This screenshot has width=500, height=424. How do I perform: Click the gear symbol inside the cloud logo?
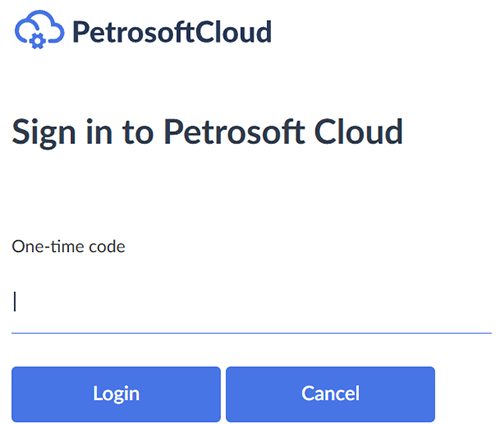37,41
